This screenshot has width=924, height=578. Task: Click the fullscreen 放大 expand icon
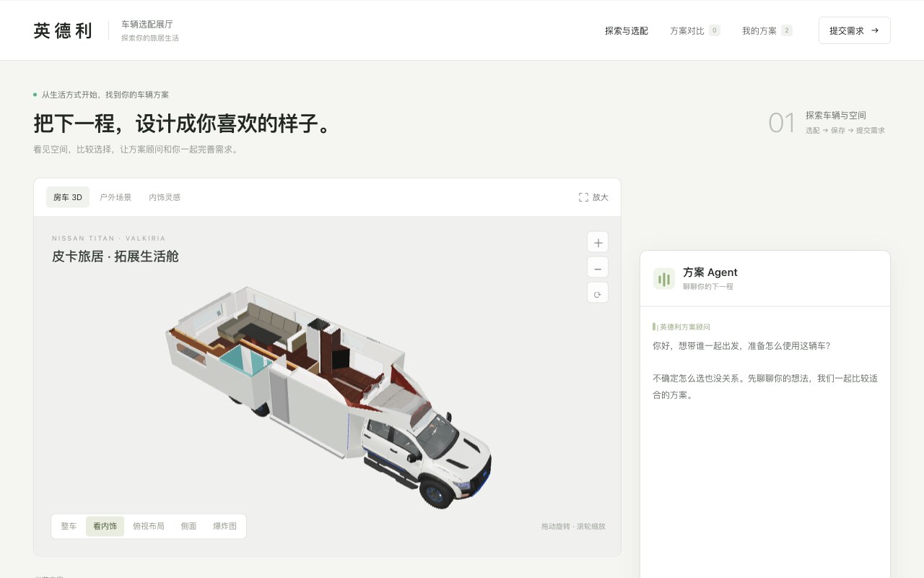[583, 197]
